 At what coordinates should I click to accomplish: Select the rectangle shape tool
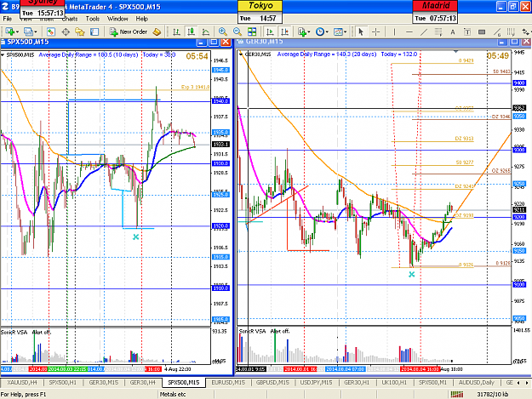[x=482, y=31]
